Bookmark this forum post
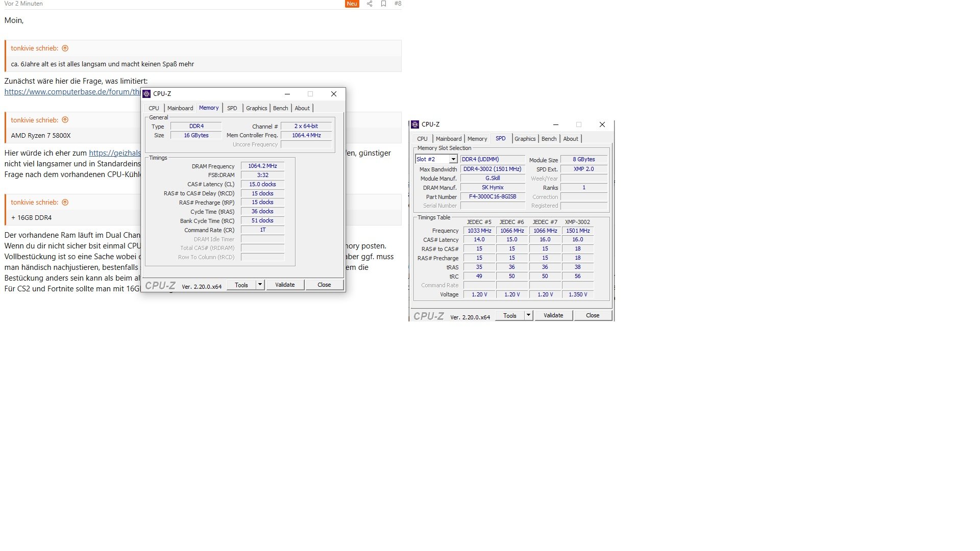Screen dimensions: 980x551 click(x=383, y=4)
